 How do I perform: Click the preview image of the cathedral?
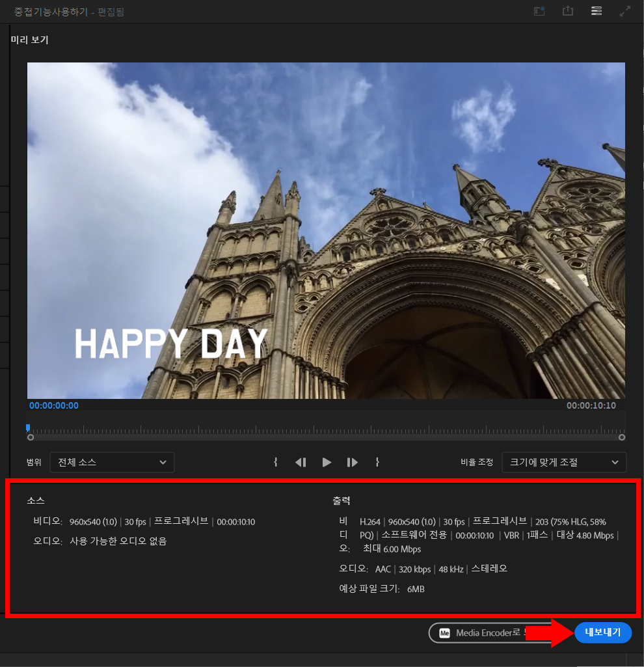(325, 230)
